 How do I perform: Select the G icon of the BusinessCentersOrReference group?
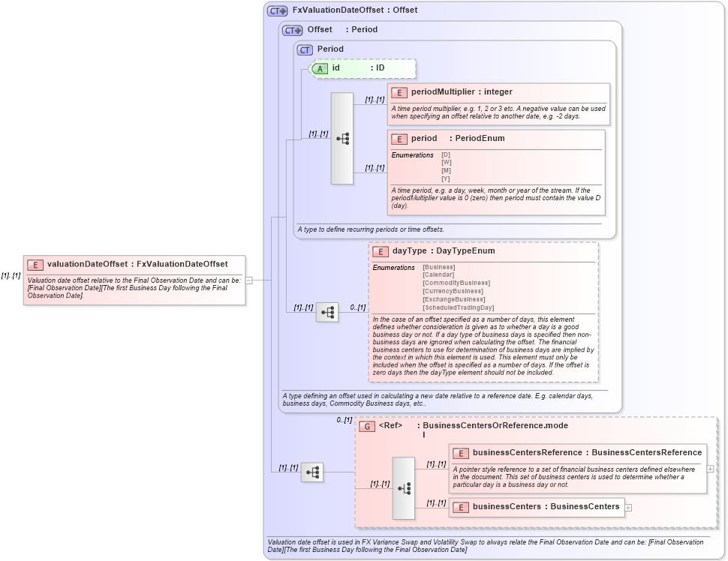point(367,425)
